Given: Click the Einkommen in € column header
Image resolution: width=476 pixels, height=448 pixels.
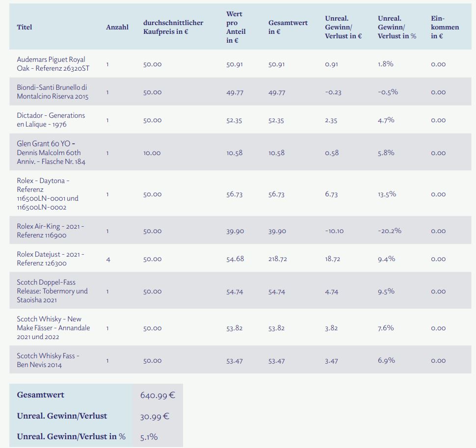Looking at the screenshot, I should [x=445, y=27].
